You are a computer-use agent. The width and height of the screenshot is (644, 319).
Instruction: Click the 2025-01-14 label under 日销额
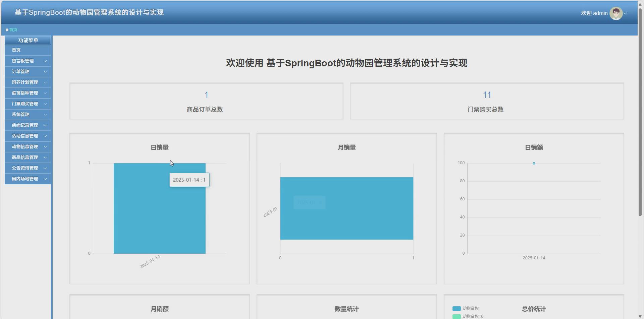click(x=534, y=258)
